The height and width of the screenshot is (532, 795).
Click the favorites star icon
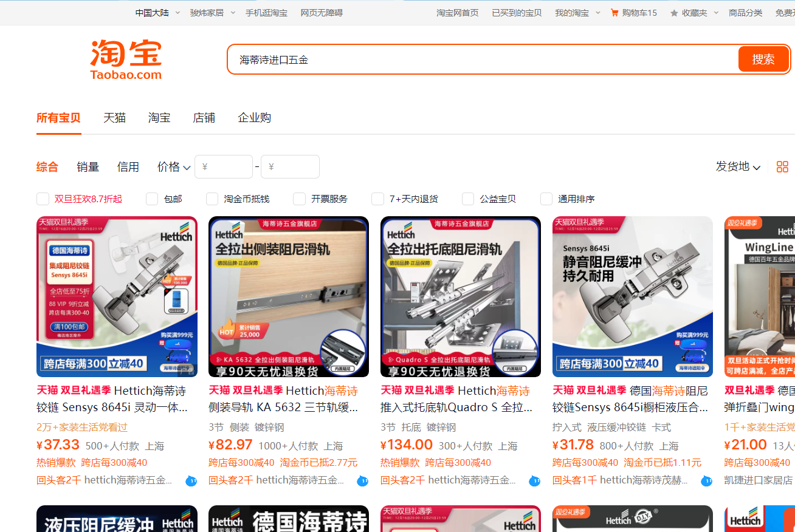tap(674, 13)
